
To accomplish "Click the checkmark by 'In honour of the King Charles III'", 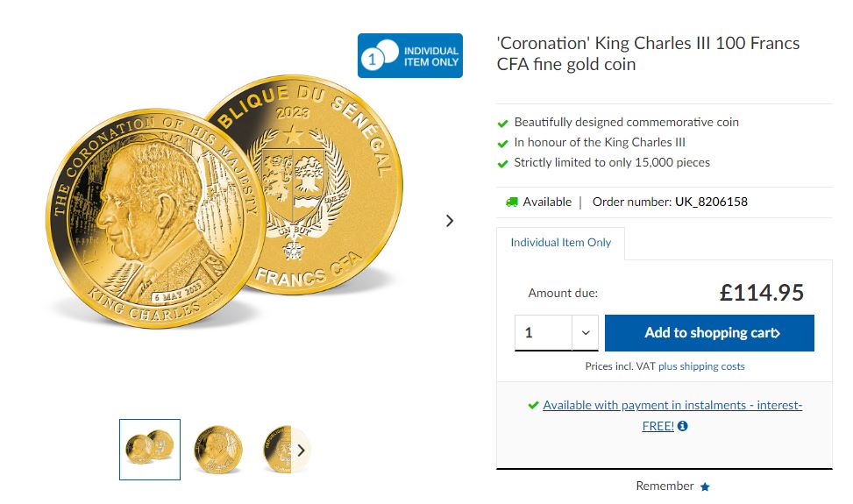I will [x=502, y=143].
